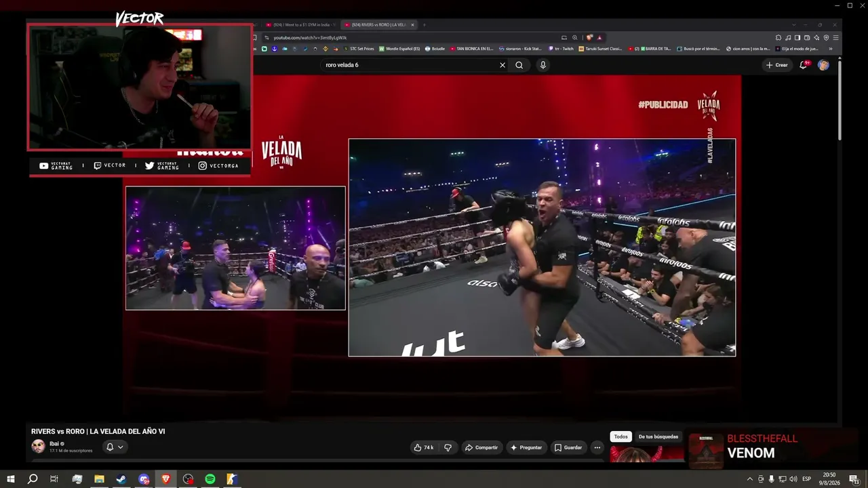Click the Ibai channel name
Viewport: 868px width, 488px height.
(54, 444)
